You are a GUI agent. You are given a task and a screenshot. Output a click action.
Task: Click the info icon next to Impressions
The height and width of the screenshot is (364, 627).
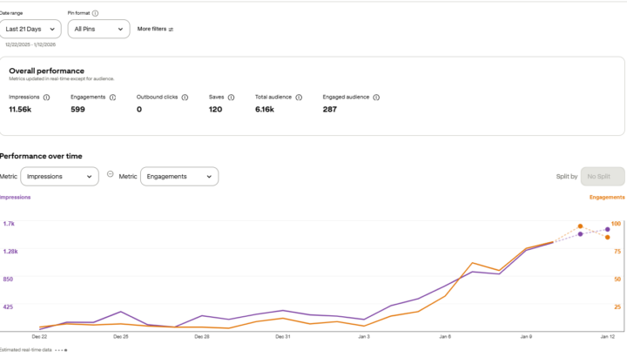click(x=46, y=98)
